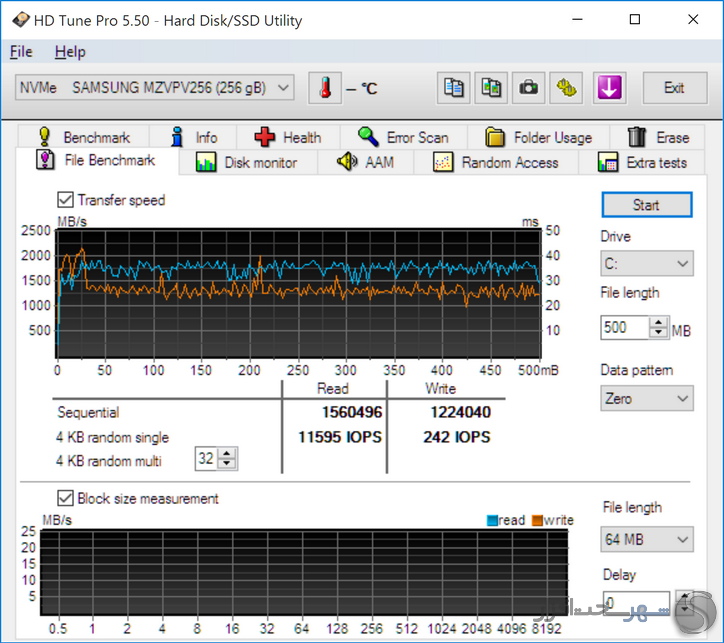The height and width of the screenshot is (643, 724).
Task: Switch to the Extra tests tab
Action: 642,162
